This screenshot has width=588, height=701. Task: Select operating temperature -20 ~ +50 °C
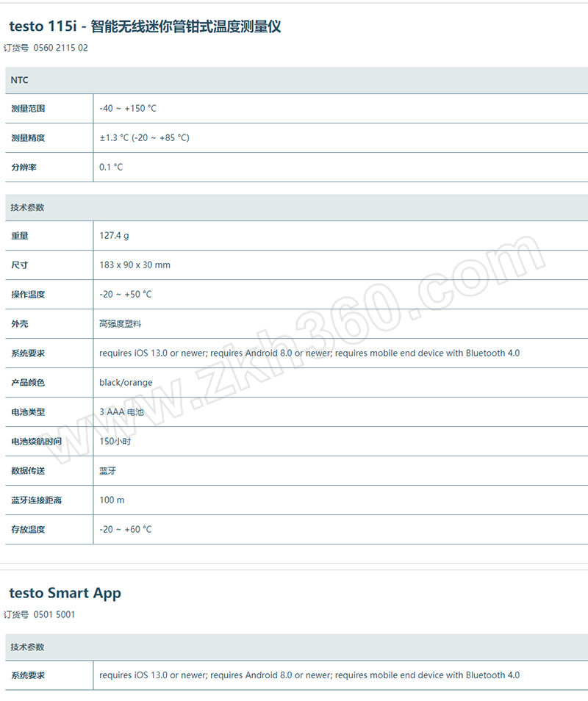tap(126, 295)
